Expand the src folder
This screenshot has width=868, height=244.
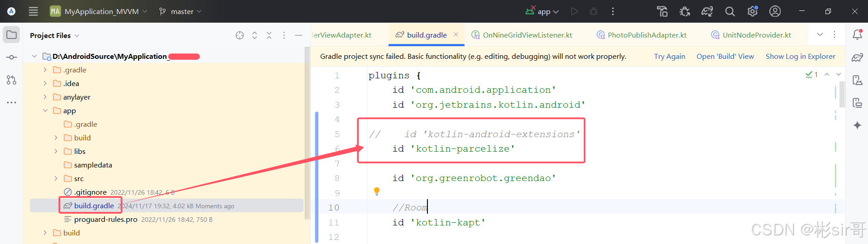click(x=56, y=178)
